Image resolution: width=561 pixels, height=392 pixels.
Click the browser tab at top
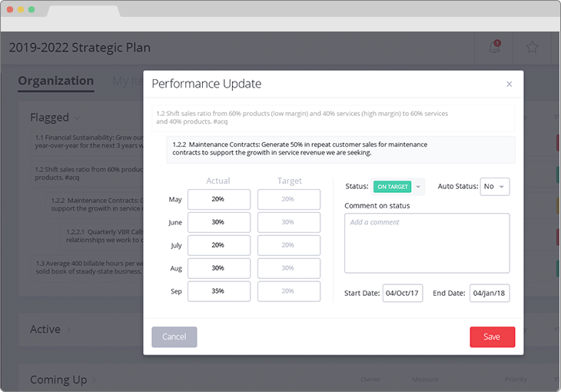84,11
